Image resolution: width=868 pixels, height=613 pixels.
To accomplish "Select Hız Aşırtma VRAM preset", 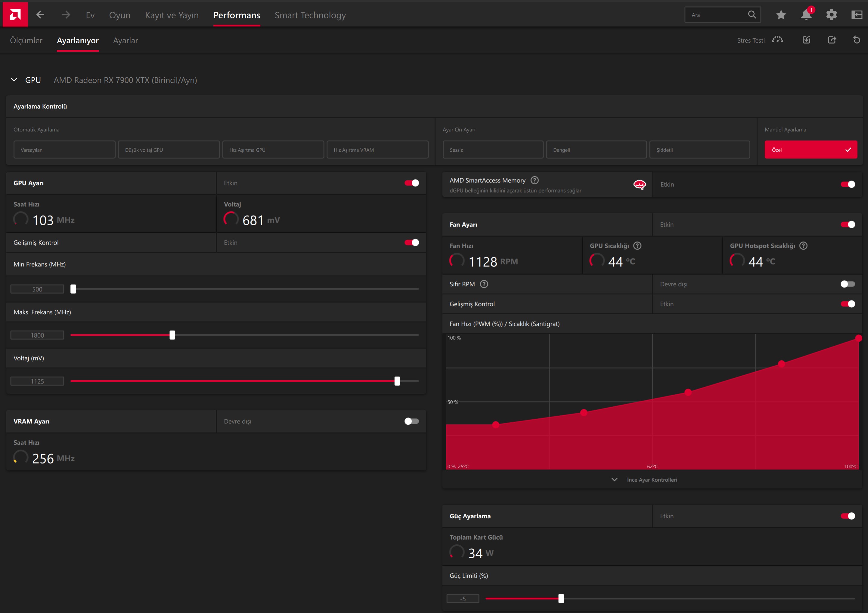I will pos(377,150).
